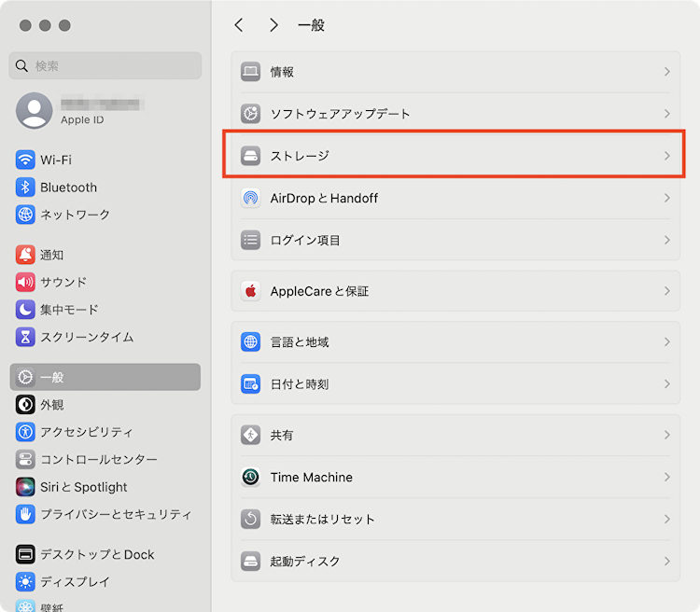The height and width of the screenshot is (612, 700).
Task: Go forward with the right arrow
Action: pos(273,25)
